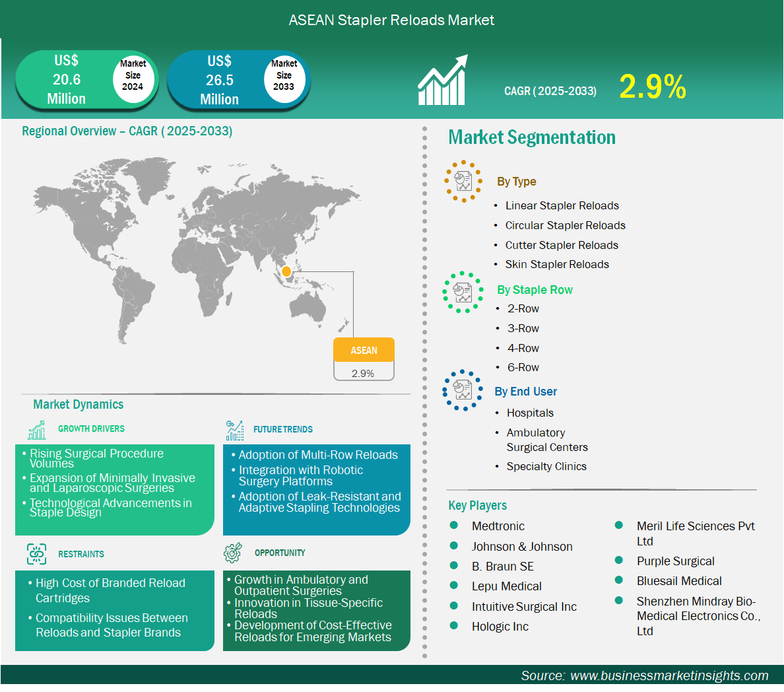Click the green bullet beside Purple Surgical
The width and height of the screenshot is (784, 692).
tap(619, 560)
